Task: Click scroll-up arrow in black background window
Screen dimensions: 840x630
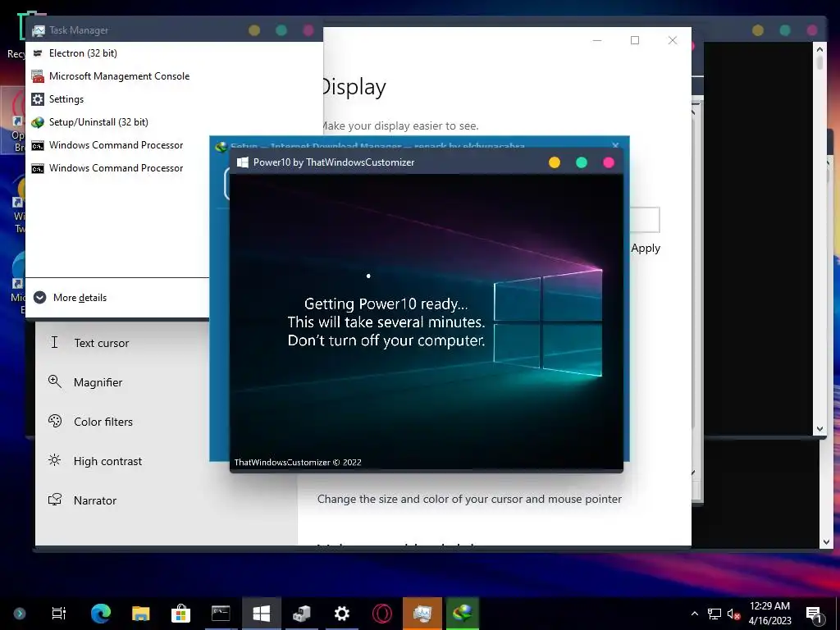Action: tap(819, 49)
